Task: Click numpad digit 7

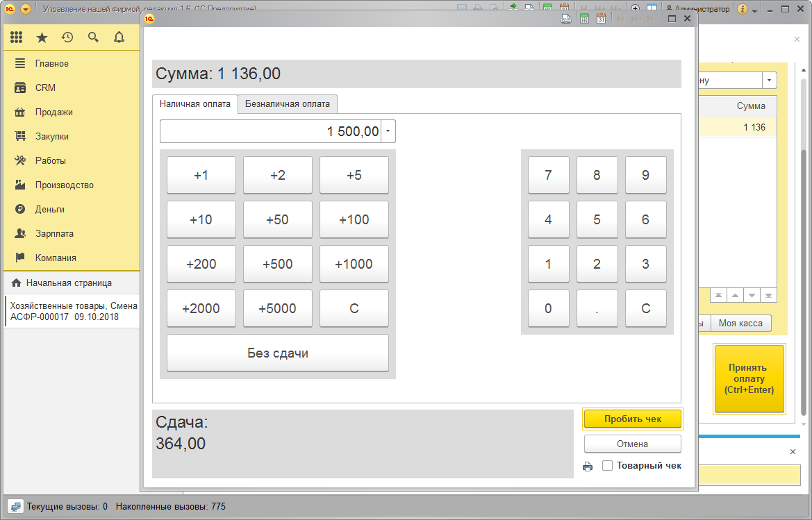Action: 549,175
